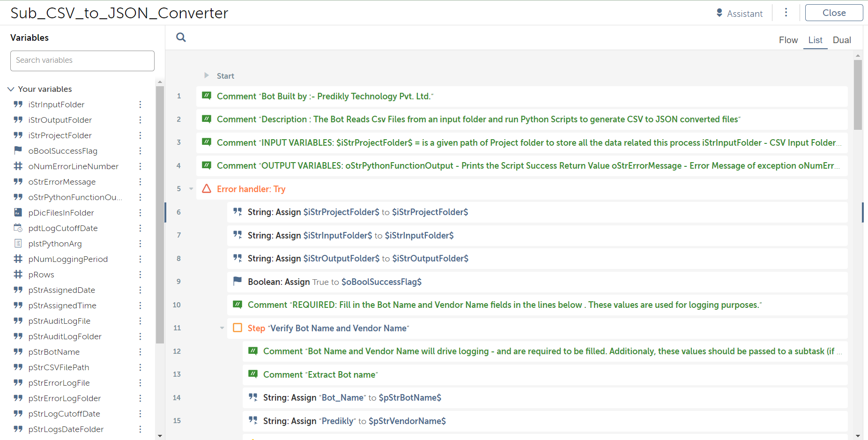Click the oBoolSuccessFlag boolean flag icon
The width and height of the screenshot is (868, 440).
[18, 150]
